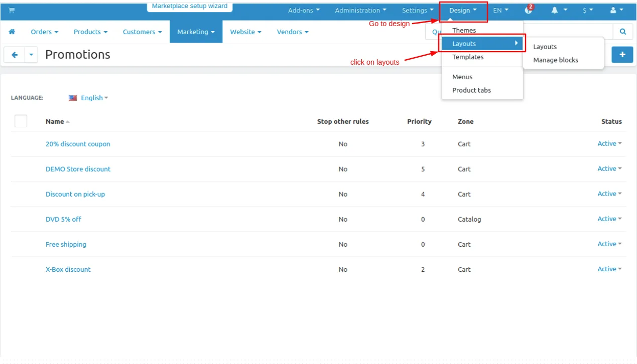The height and width of the screenshot is (364, 637).
Task: Open Product tabs menu entry
Action: pos(471,90)
